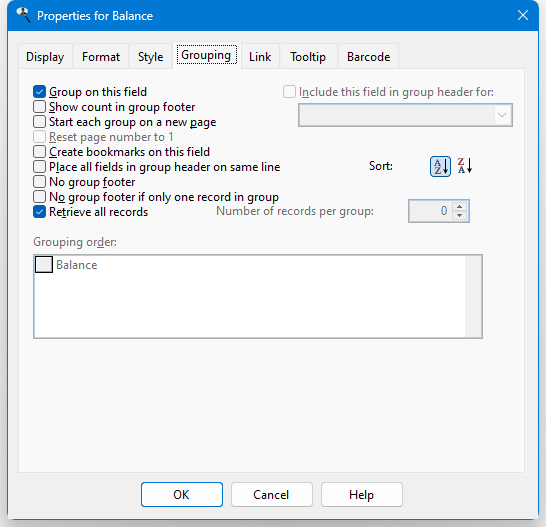Click the Properties dialog title icon

coord(23,15)
